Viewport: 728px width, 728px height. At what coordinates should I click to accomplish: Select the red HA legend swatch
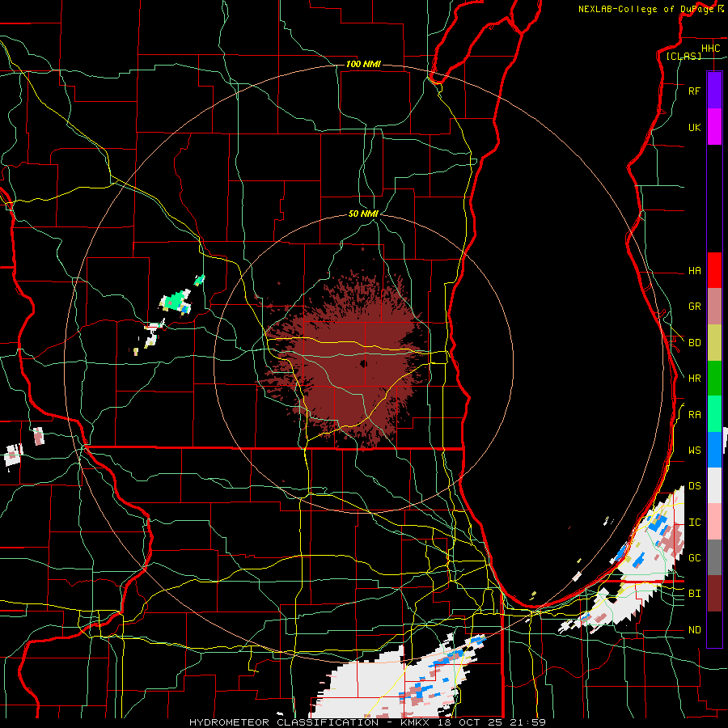click(x=714, y=270)
